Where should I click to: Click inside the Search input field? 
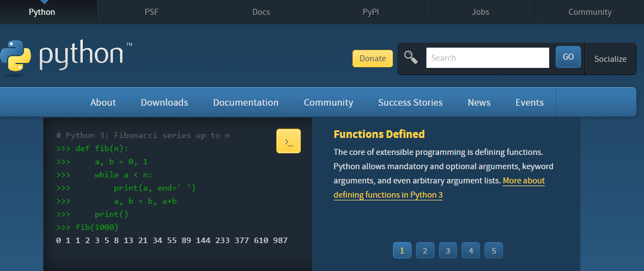pos(487,57)
